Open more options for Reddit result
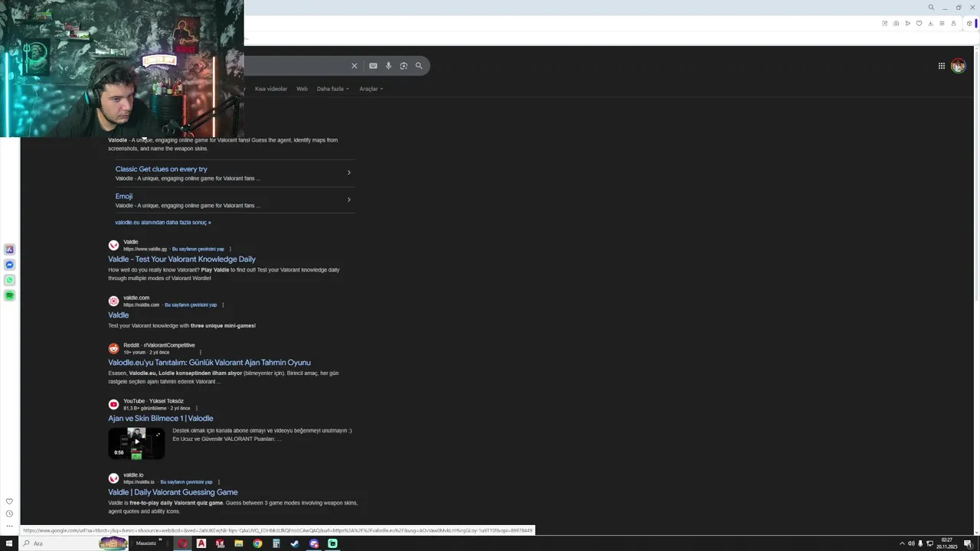This screenshot has width=980, height=551. point(201,352)
